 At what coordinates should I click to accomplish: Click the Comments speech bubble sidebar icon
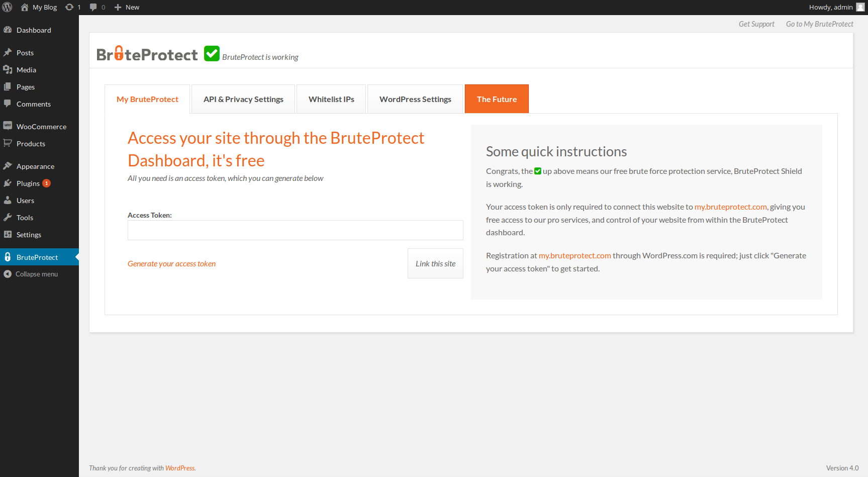pyautogui.click(x=8, y=104)
